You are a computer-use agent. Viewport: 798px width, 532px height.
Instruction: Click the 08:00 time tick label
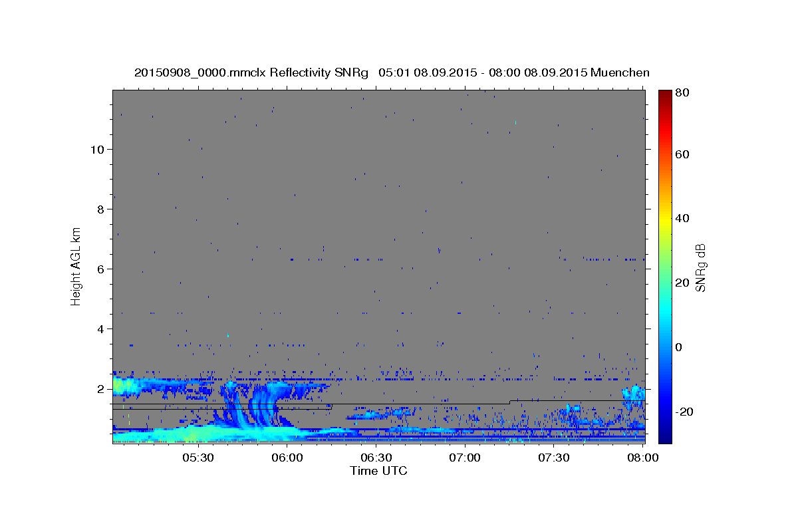642,458
